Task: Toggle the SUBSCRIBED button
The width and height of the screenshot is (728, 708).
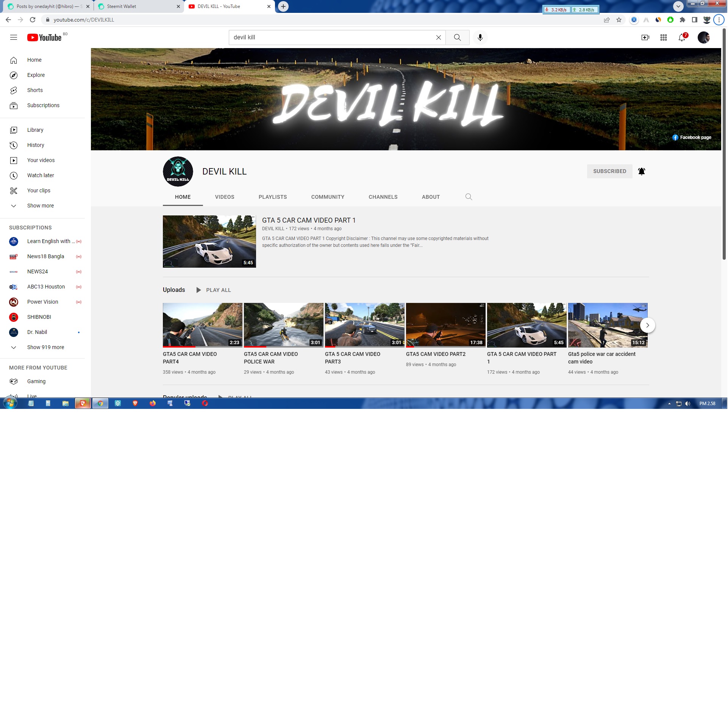Action: [609, 171]
